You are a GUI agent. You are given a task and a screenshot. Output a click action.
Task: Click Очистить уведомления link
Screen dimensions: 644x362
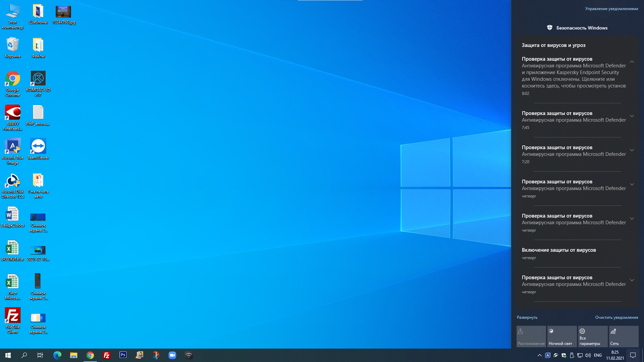(x=616, y=317)
